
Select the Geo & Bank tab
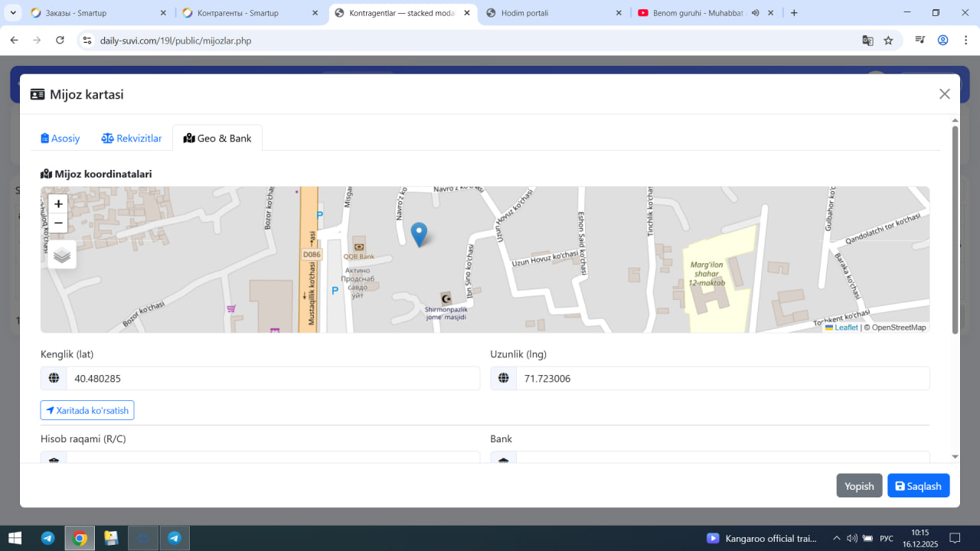point(217,139)
